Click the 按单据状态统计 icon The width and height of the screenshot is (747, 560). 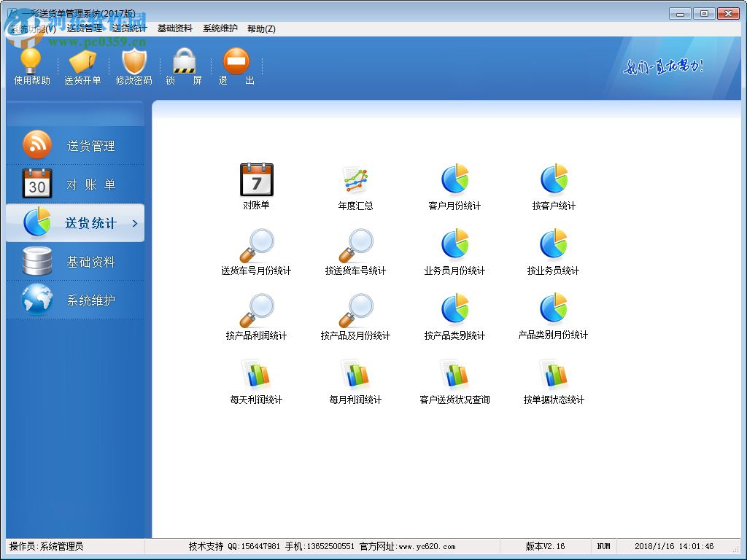tap(554, 375)
